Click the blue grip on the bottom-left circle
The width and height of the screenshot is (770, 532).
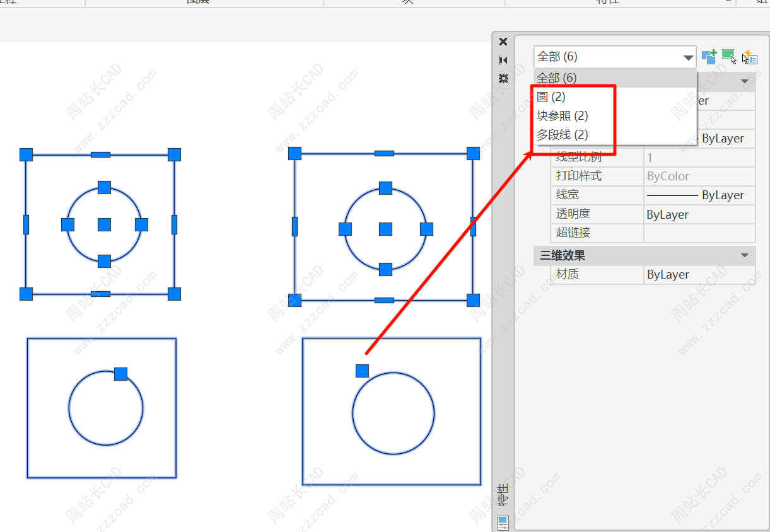pos(120,374)
